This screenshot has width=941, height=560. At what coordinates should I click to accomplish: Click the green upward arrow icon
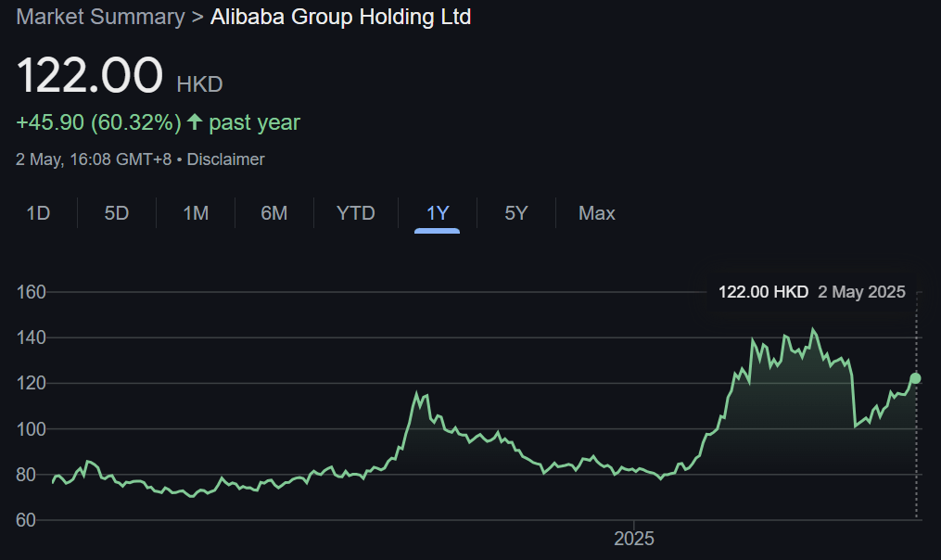(x=193, y=121)
